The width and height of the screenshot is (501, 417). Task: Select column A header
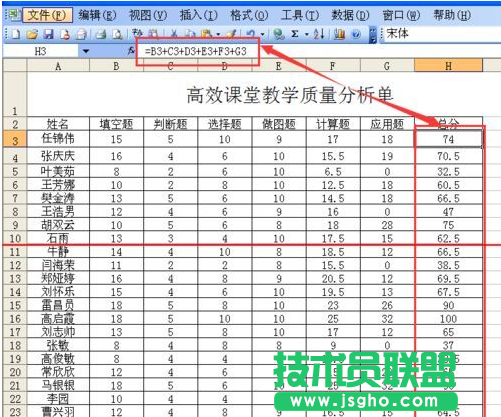pyautogui.click(x=58, y=66)
